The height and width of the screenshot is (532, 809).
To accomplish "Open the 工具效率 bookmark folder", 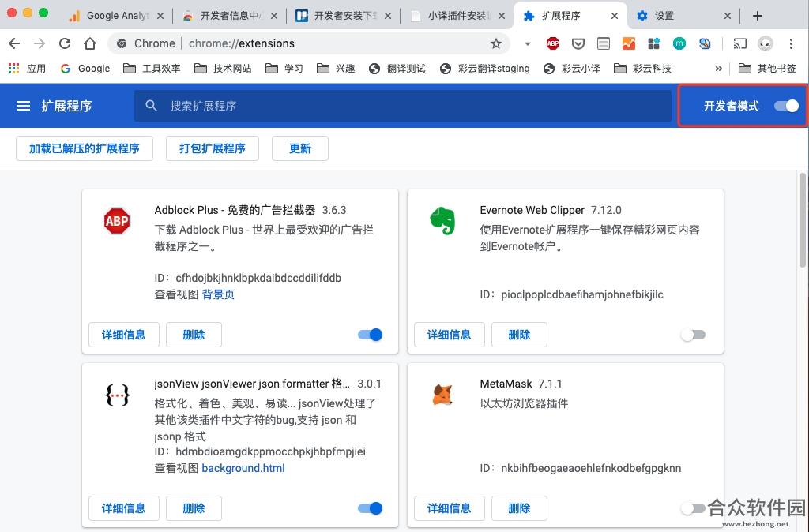I will [152, 68].
